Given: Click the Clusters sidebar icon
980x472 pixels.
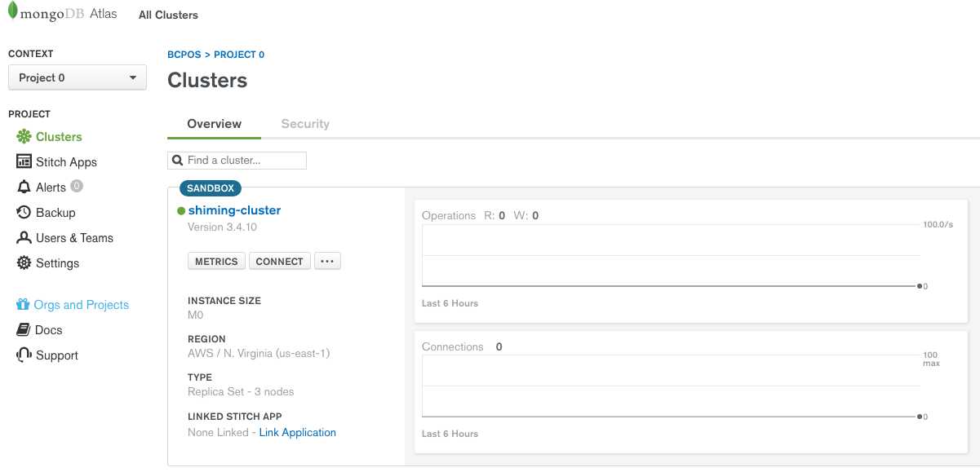Looking at the screenshot, I should [x=24, y=137].
